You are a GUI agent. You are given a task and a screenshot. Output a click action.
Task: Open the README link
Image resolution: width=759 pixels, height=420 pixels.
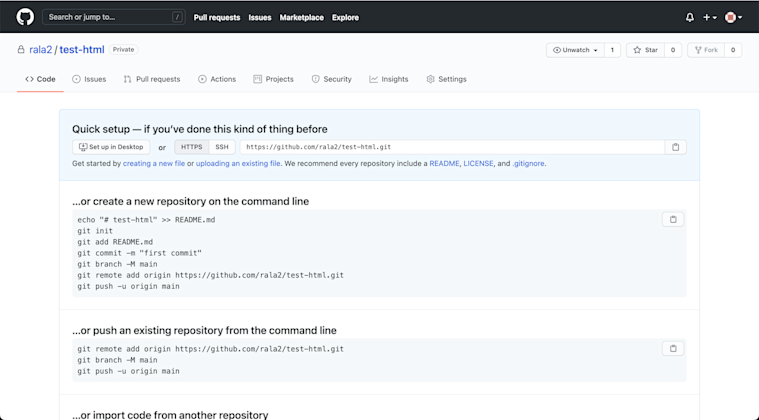pos(444,164)
